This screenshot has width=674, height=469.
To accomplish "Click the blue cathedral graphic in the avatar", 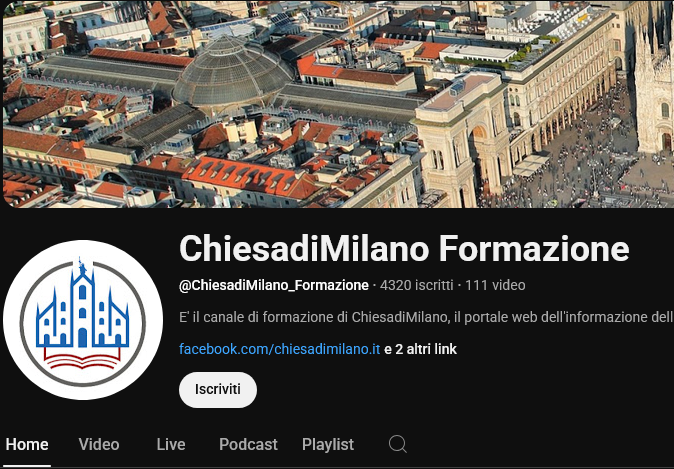I will tap(82, 303).
